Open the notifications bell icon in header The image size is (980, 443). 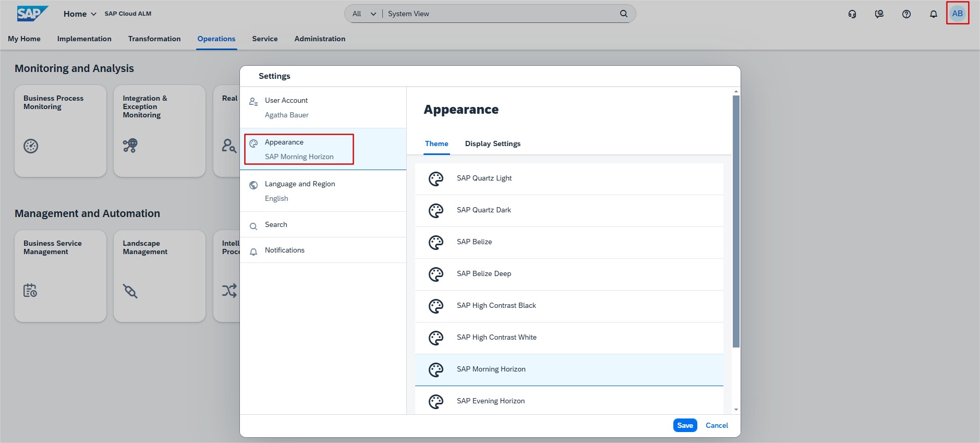click(x=933, y=14)
